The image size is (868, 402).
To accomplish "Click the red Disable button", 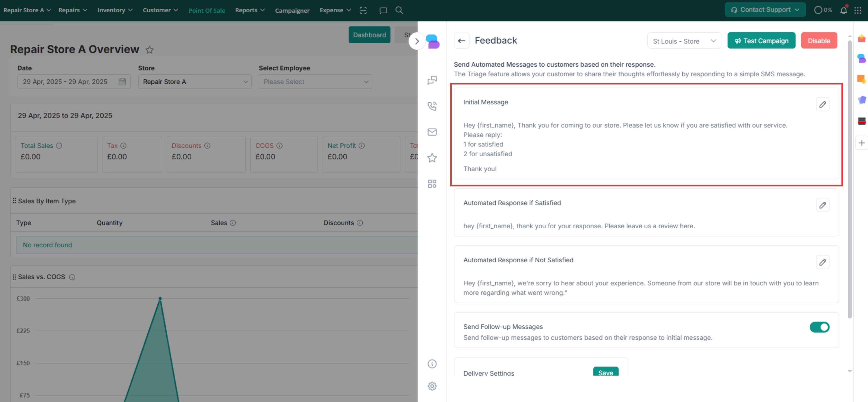I will (x=818, y=41).
